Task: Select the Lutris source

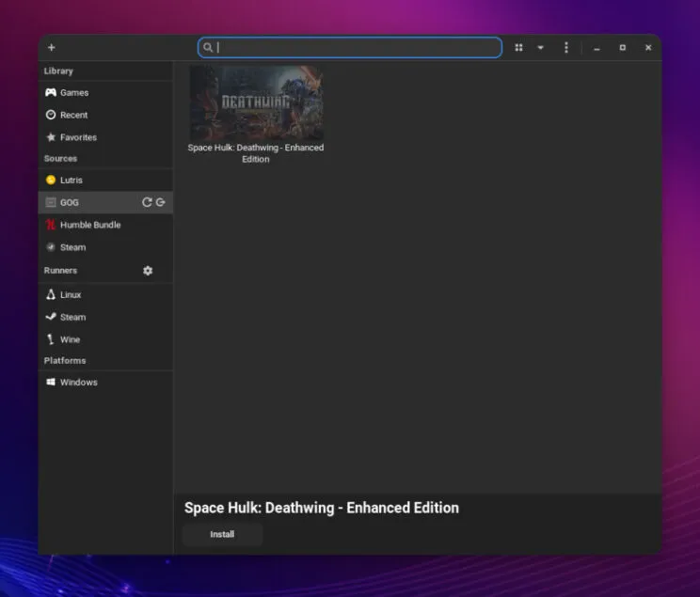Action: tap(105, 180)
